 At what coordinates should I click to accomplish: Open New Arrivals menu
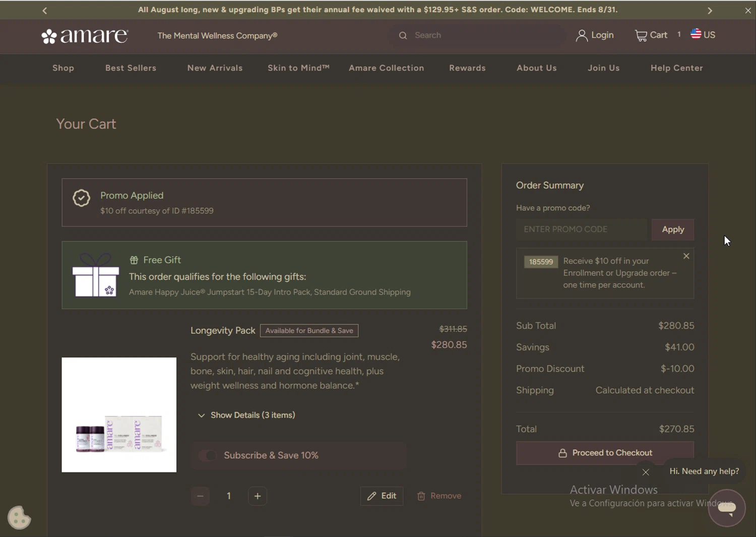pos(215,68)
